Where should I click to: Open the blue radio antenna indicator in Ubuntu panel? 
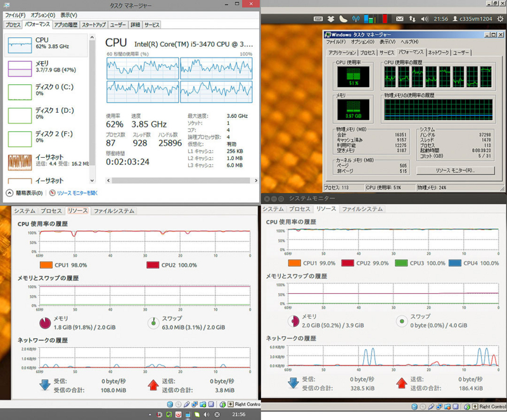coord(356,19)
